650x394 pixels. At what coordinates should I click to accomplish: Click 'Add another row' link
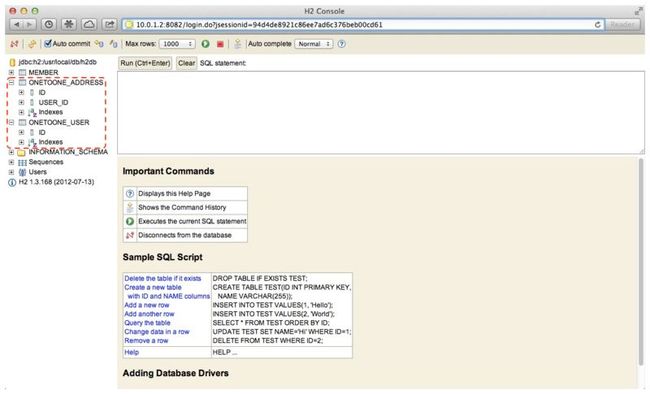pyautogui.click(x=149, y=314)
